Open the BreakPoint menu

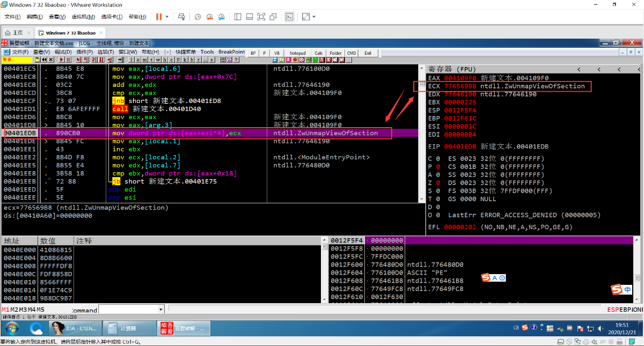click(x=231, y=52)
